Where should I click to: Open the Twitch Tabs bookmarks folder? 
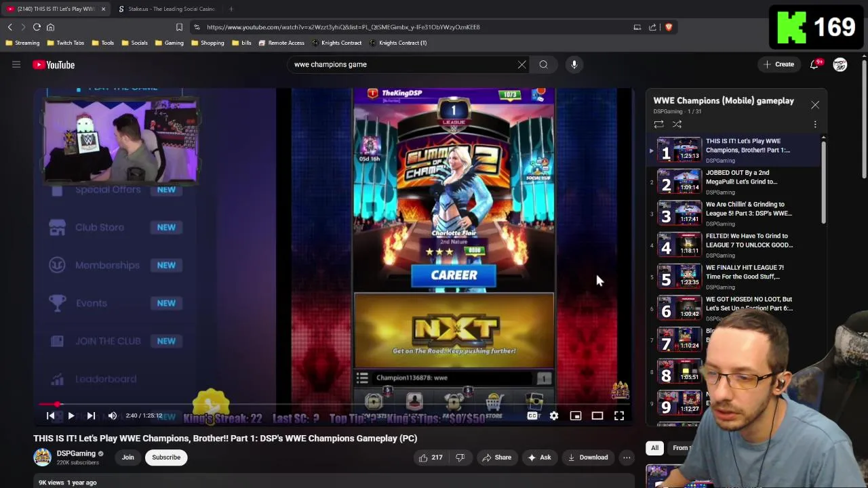(x=66, y=43)
